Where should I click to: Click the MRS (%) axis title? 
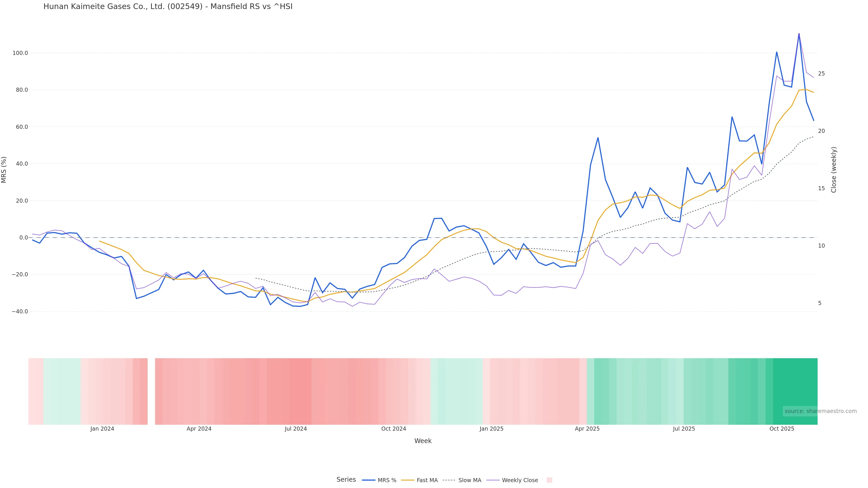(x=4, y=170)
